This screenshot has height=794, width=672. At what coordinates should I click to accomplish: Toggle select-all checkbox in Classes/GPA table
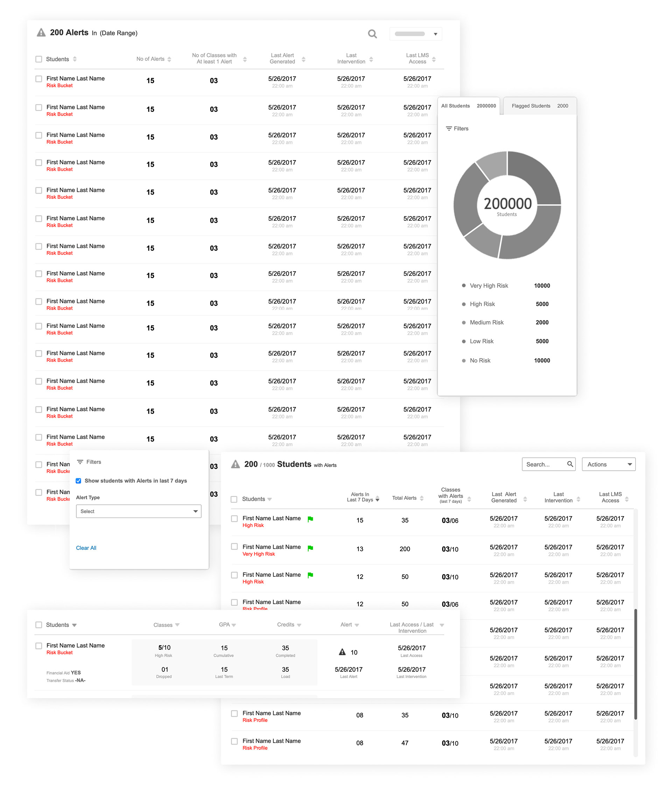coord(38,625)
